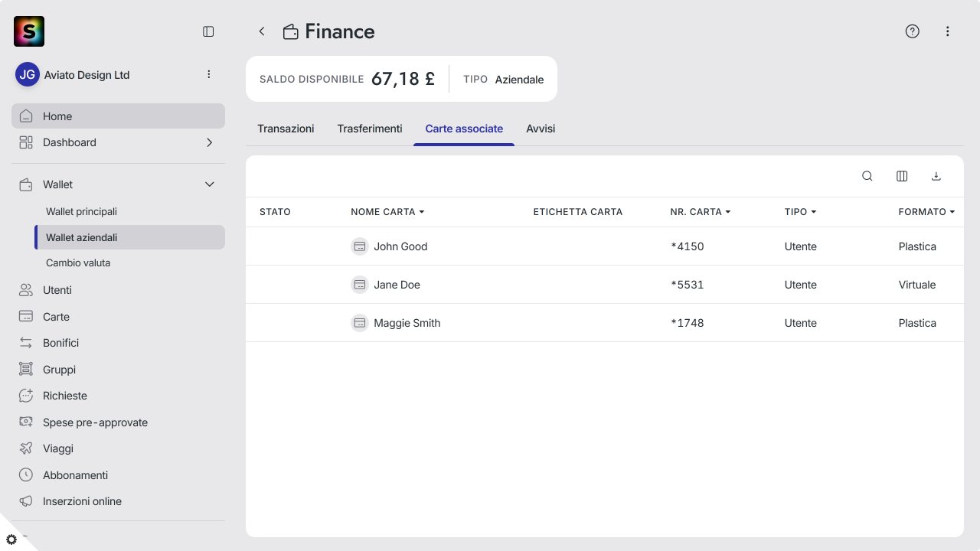
Task: Click the JG account avatar
Action: pyautogui.click(x=28, y=74)
